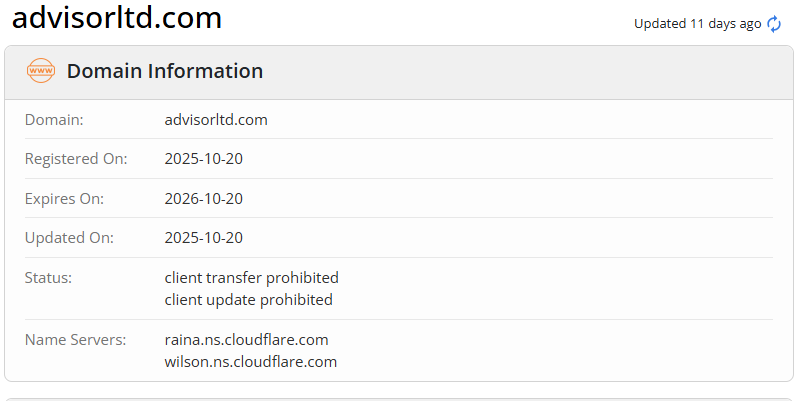
Task: Click the panel edge below Name Servers
Action: click(x=400, y=380)
